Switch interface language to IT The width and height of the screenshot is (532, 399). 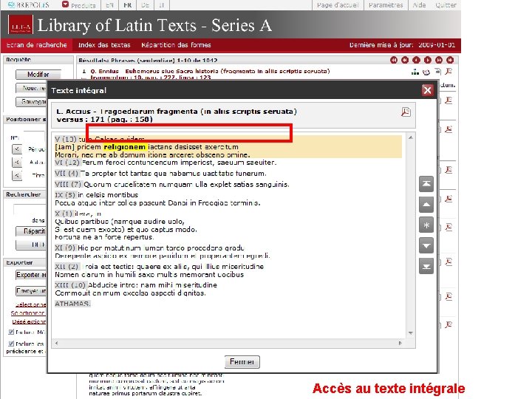tap(162, 5)
